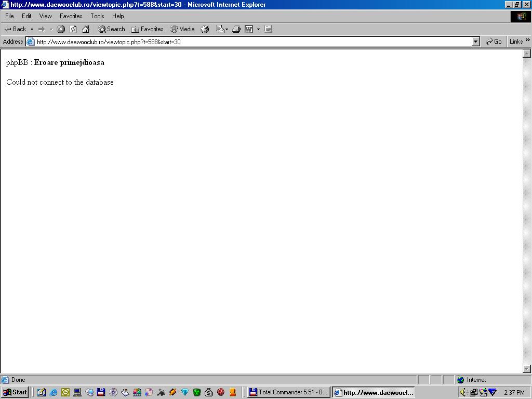
Task: Click in the address URL field
Action: point(249,42)
